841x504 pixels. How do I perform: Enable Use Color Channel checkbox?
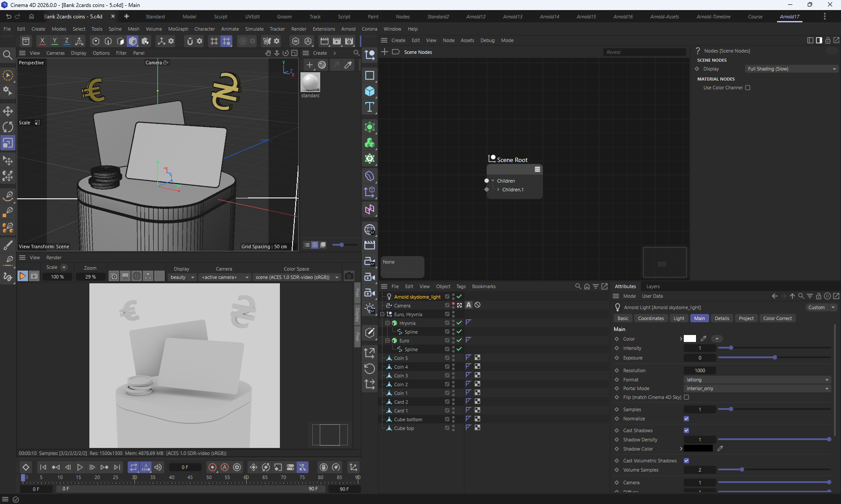tap(748, 88)
